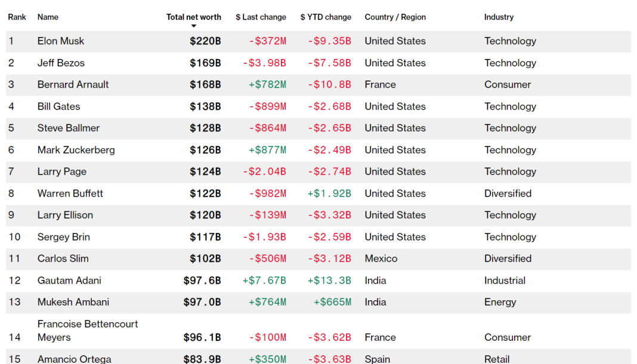
Task: Select Gautam Adani's name
Action: [x=69, y=281]
